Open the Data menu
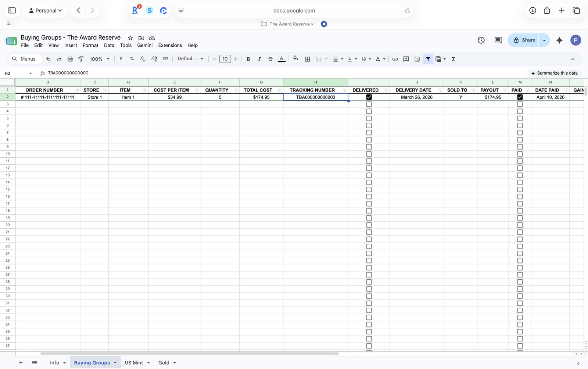 (x=109, y=45)
